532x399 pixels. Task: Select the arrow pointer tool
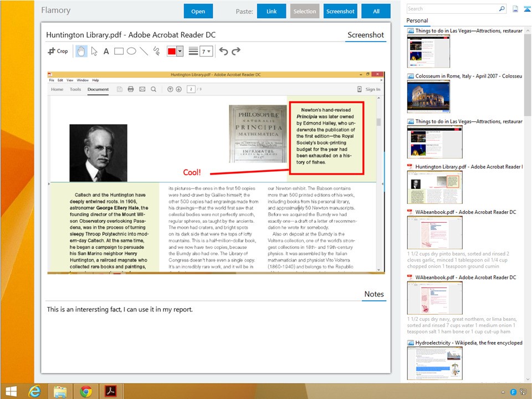click(x=94, y=51)
